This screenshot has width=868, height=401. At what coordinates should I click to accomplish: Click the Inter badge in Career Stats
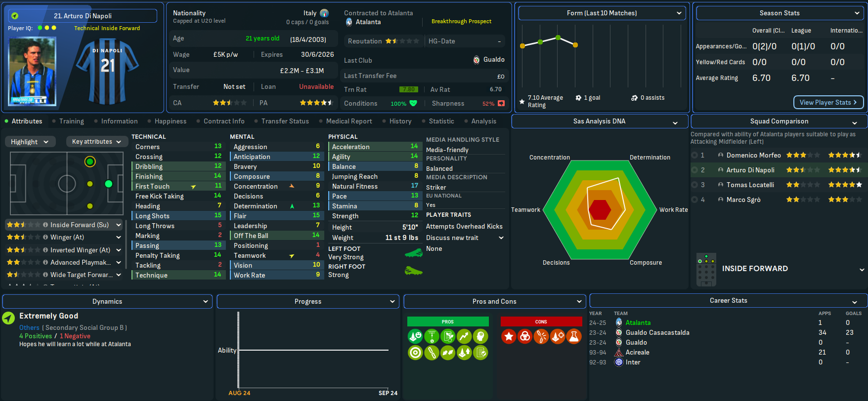(618, 362)
